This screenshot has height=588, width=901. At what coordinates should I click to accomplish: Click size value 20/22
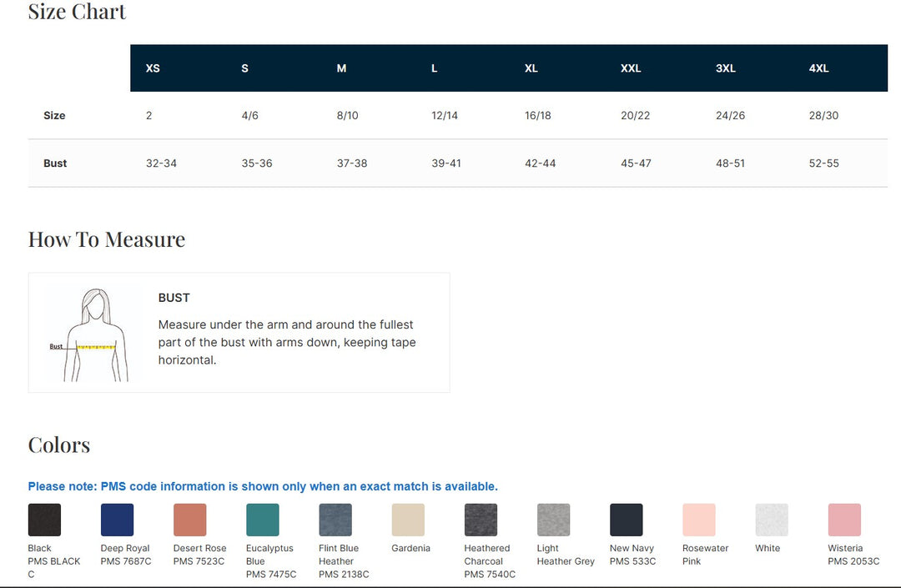click(x=636, y=115)
